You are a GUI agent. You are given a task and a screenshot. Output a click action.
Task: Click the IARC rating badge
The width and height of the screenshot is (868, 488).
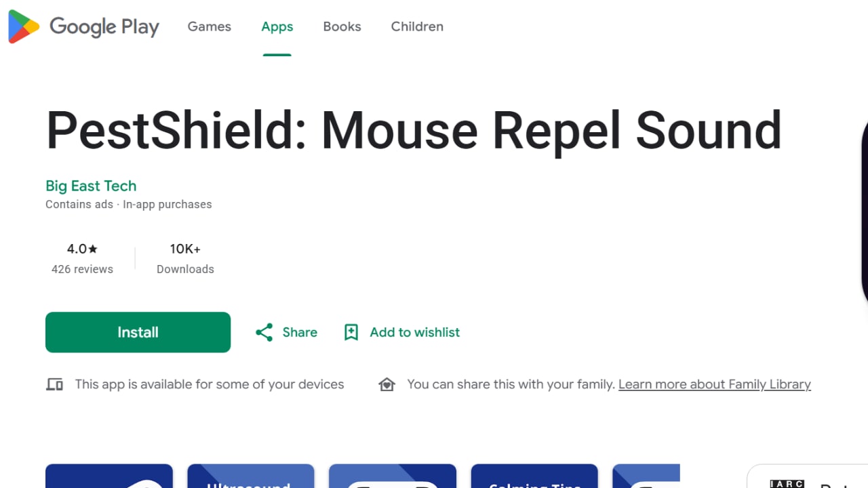[787, 483]
